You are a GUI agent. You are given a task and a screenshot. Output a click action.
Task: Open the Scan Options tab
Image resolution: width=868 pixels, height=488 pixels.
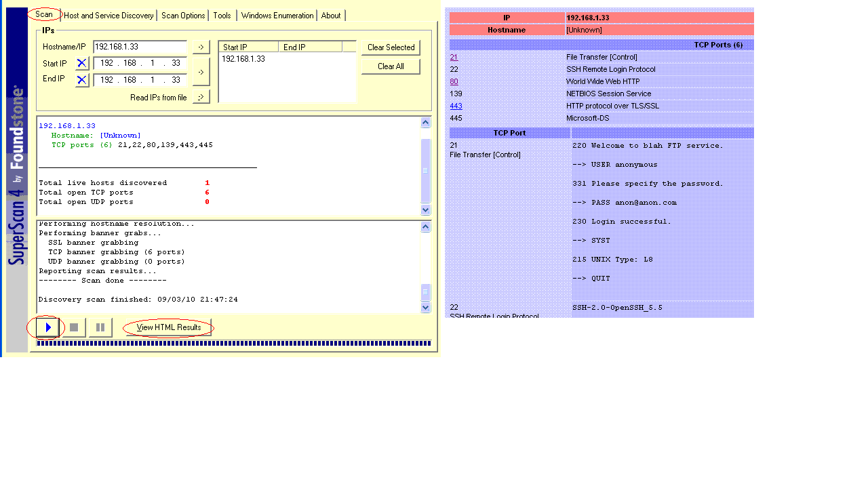pos(183,16)
